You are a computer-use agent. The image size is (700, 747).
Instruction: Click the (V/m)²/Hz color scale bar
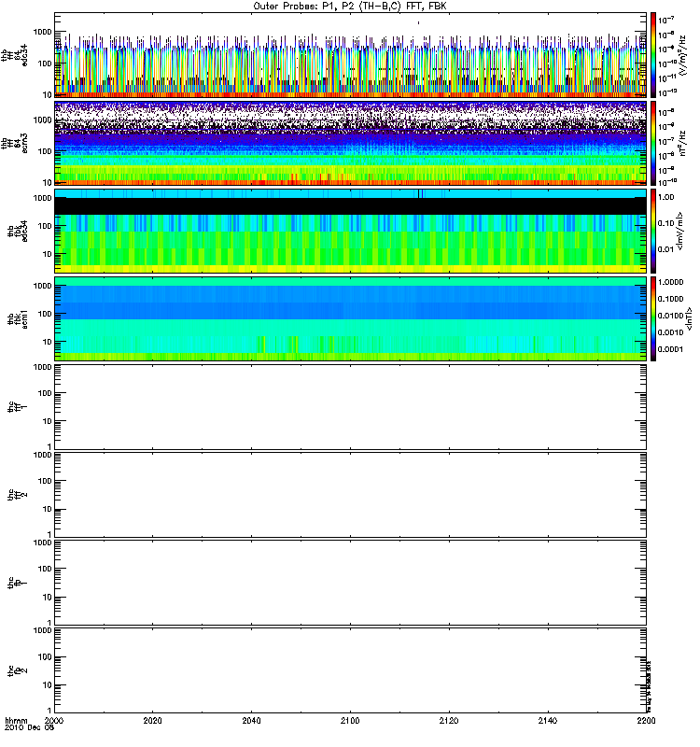pyautogui.click(x=653, y=55)
